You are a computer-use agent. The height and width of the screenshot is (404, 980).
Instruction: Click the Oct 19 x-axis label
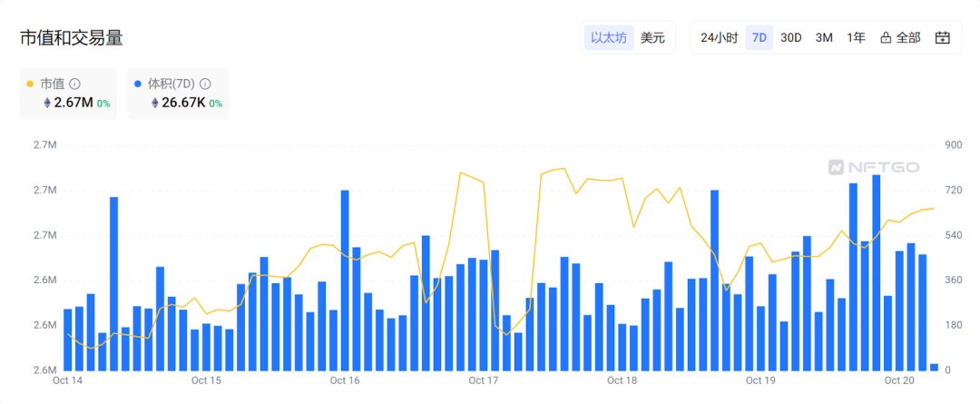(760, 380)
